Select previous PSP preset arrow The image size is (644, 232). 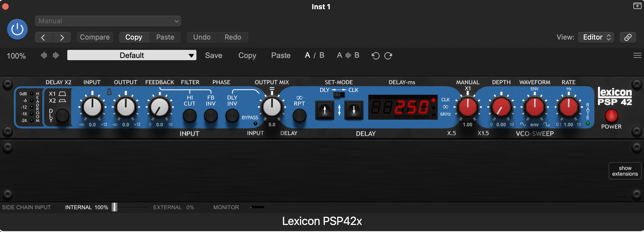point(44,55)
